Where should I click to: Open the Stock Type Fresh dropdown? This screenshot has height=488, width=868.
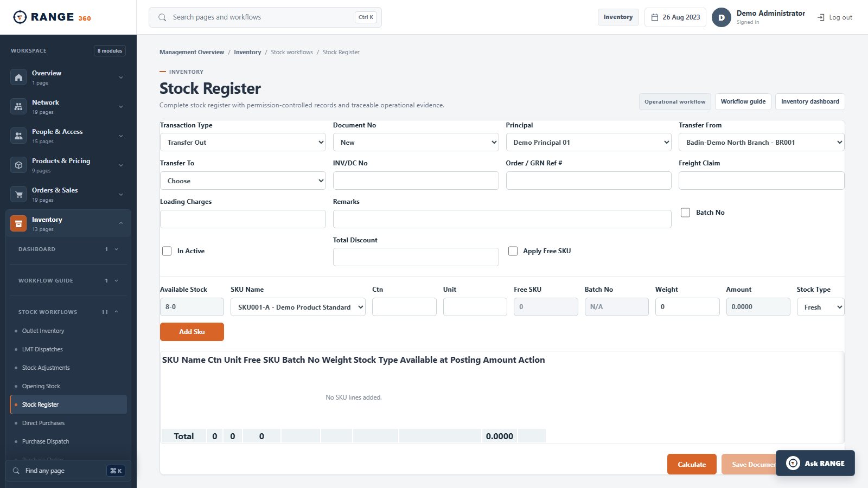click(820, 307)
